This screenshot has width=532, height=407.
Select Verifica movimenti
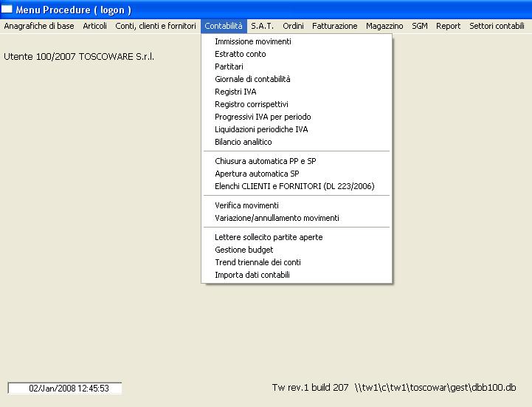(297, 205)
